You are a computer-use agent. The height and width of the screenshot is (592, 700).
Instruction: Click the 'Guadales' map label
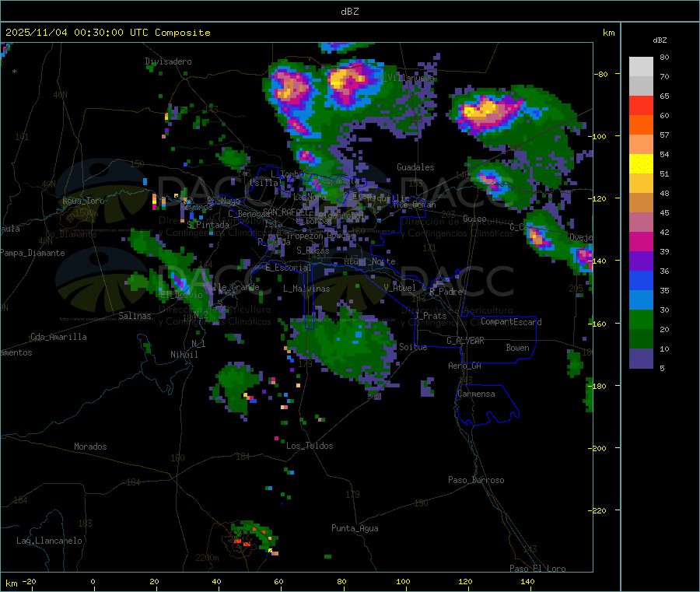pos(415,167)
